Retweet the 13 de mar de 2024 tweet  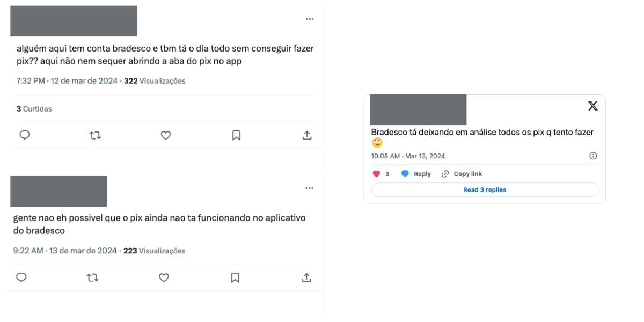point(93,277)
